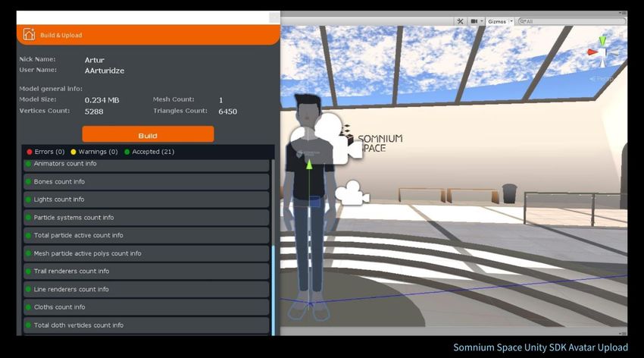644x358 pixels.
Task: Filter the list by Warnings (0)
Action: [x=94, y=152]
